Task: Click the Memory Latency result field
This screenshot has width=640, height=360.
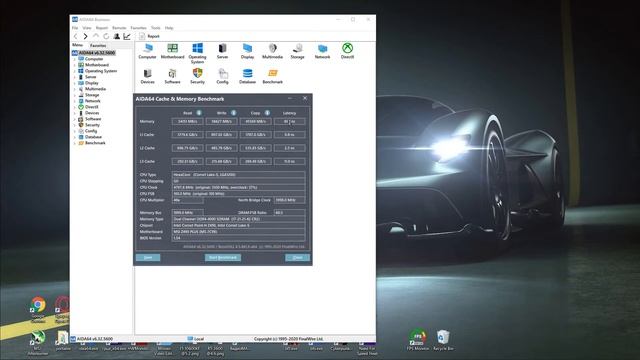Action: pyautogui.click(x=289, y=121)
